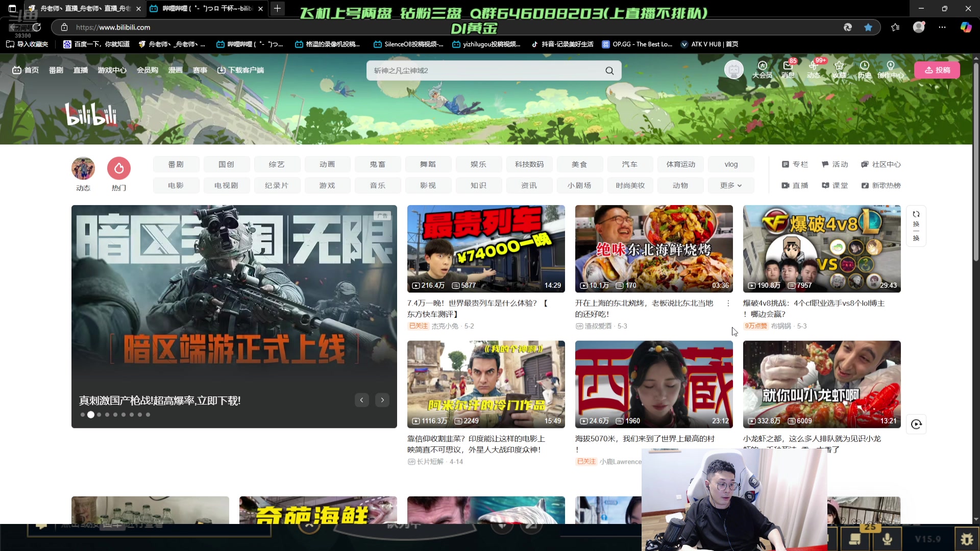Viewport: 980px width, 551px height.
Task: Expand the 更多 categories dropdown
Action: (731, 185)
